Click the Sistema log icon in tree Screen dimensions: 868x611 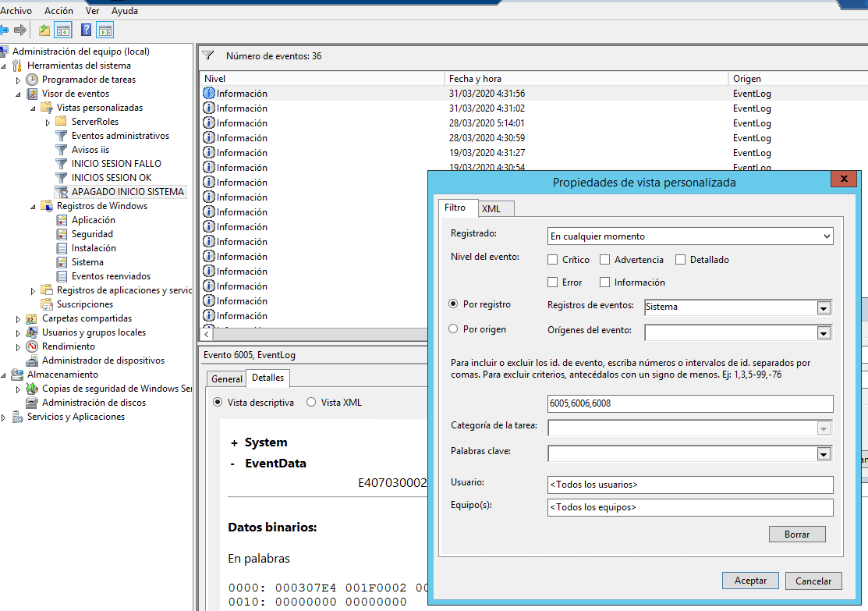62,262
